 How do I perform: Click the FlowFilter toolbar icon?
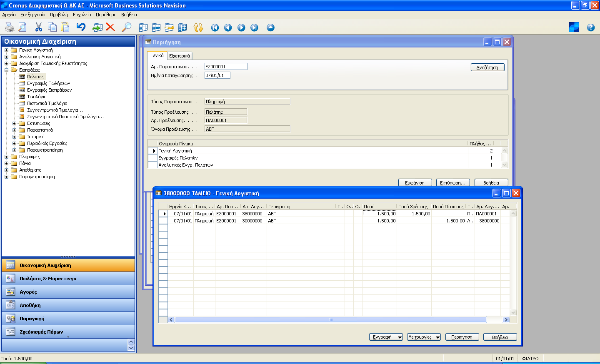169,27
